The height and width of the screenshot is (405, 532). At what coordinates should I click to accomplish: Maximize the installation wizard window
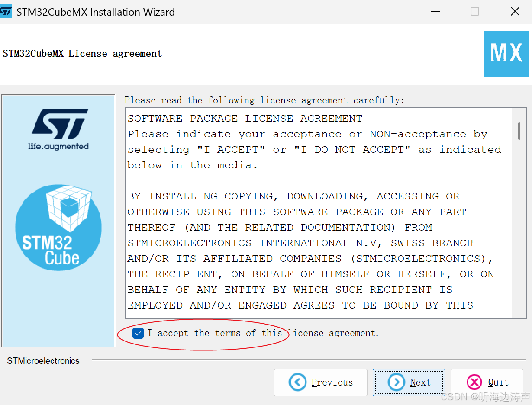pos(475,12)
